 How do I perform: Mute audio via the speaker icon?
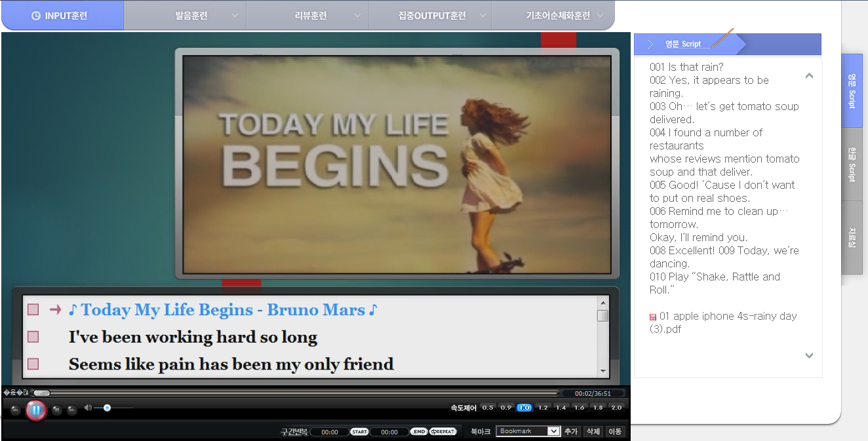[x=88, y=408]
